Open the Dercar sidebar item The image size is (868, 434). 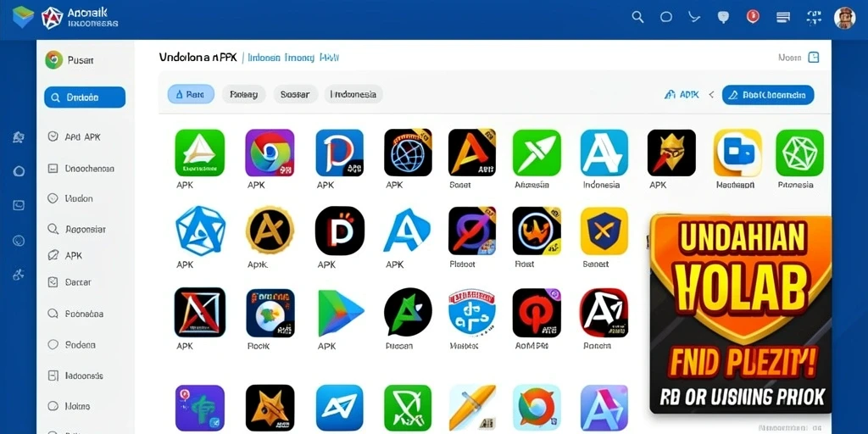(70, 282)
